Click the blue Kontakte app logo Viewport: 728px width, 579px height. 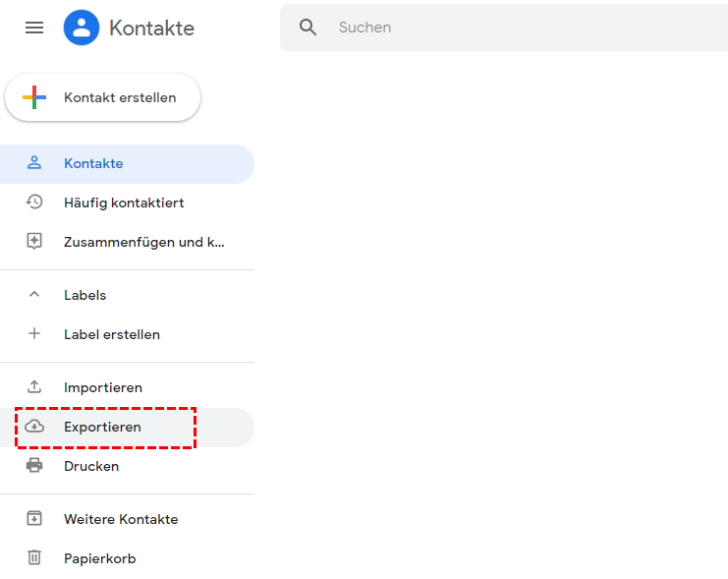point(82,28)
